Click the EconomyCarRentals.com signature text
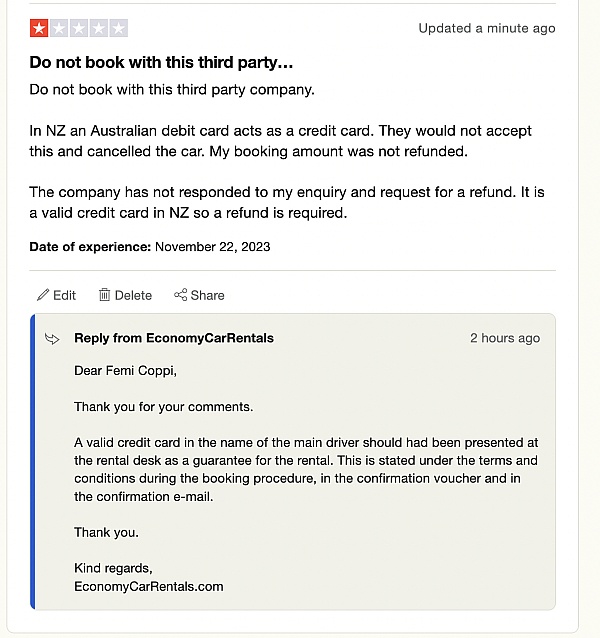Viewport: 600px width, 638px height. click(x=148, y=586)
